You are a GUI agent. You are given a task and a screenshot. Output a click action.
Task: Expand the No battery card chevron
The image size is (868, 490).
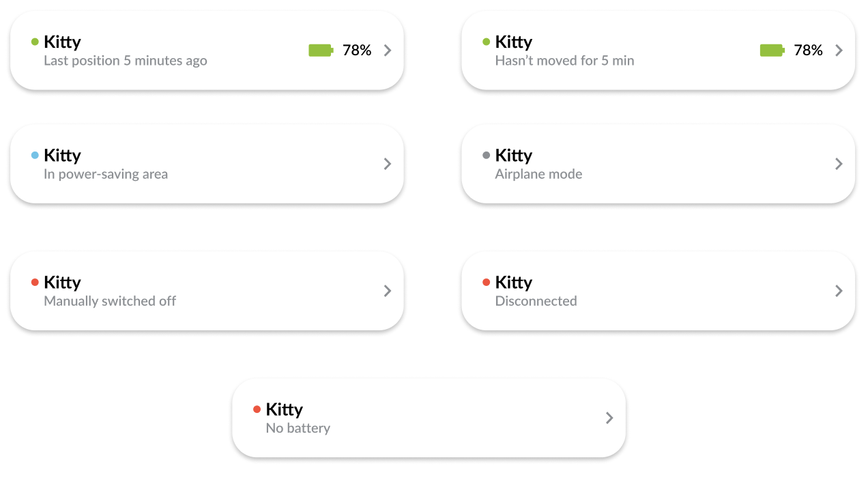tap(609, 418)
